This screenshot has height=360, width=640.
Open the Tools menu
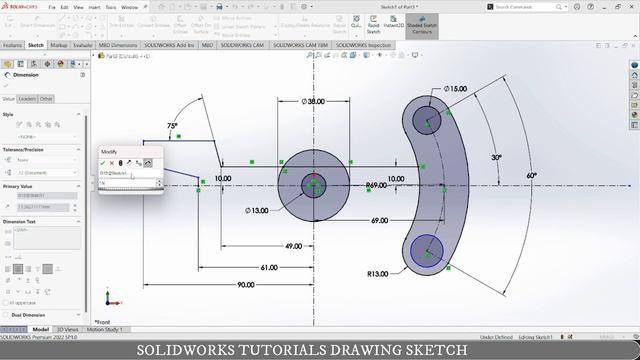[111, 7]
